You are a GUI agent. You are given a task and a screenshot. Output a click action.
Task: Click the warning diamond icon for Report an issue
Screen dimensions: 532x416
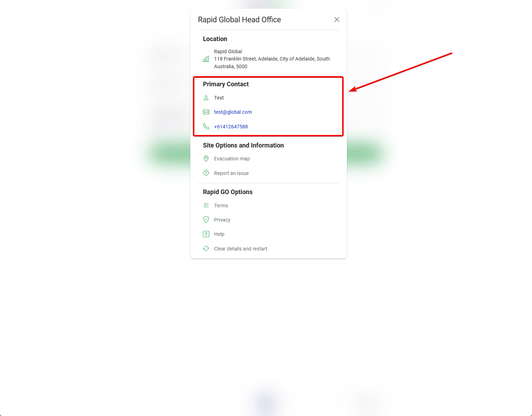[x=206, y=173]
